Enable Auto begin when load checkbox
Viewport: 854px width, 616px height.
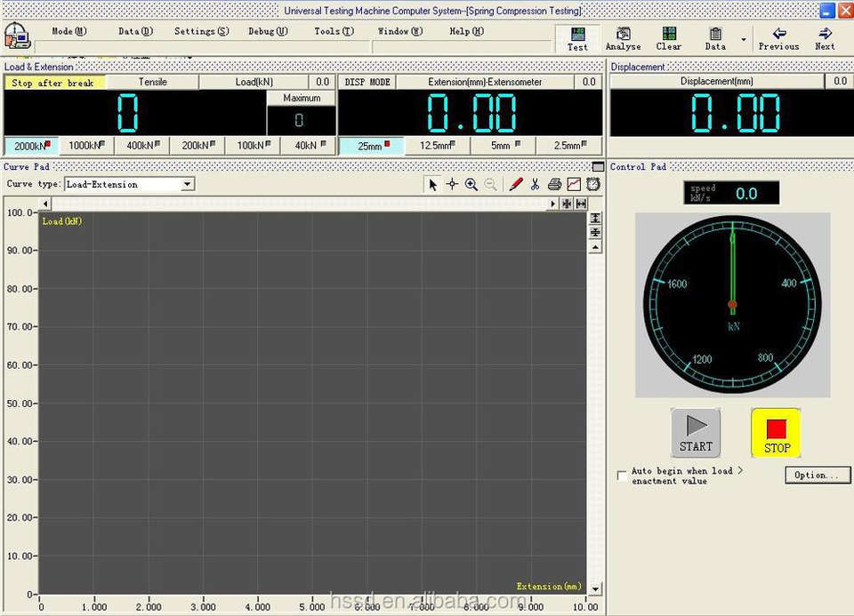[621, 476]
